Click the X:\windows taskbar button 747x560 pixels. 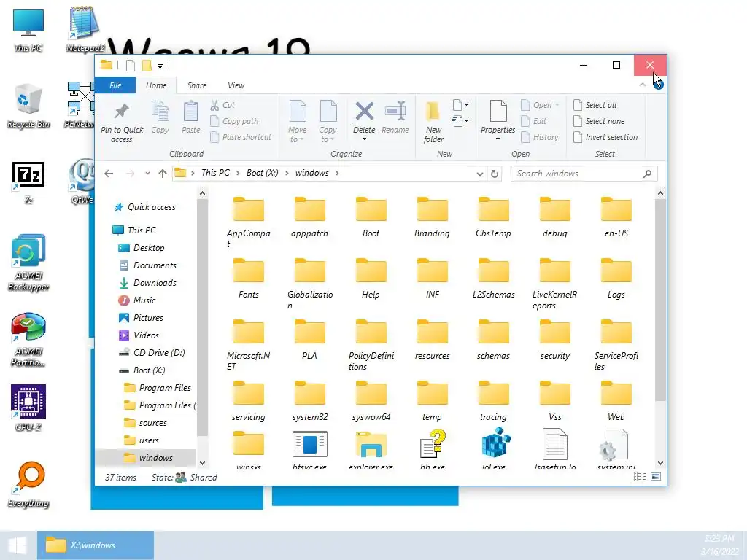click(x=96, y=545)
